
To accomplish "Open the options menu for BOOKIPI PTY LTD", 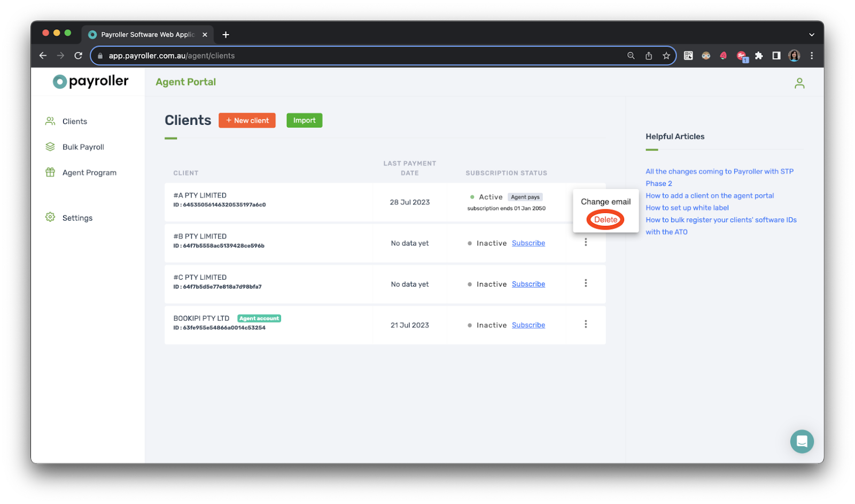I will coord(586,325).
